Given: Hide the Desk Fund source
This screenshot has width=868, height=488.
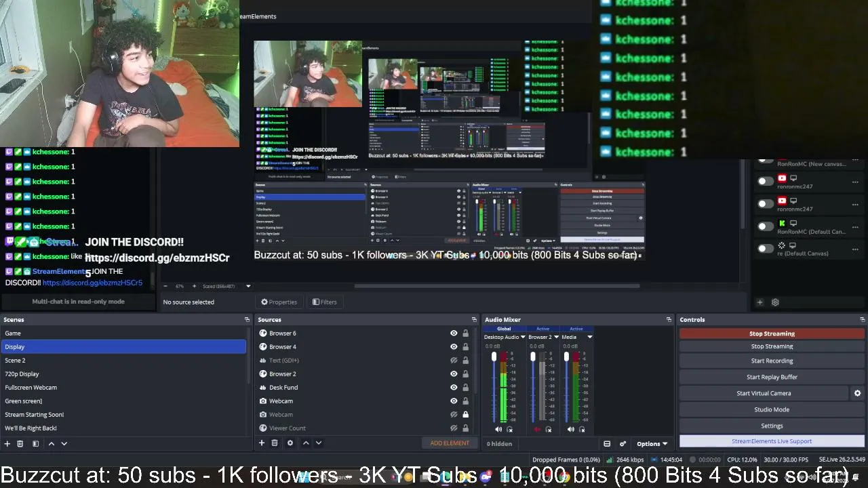Looking at the screenshot, I should click(x=454, y=388).
